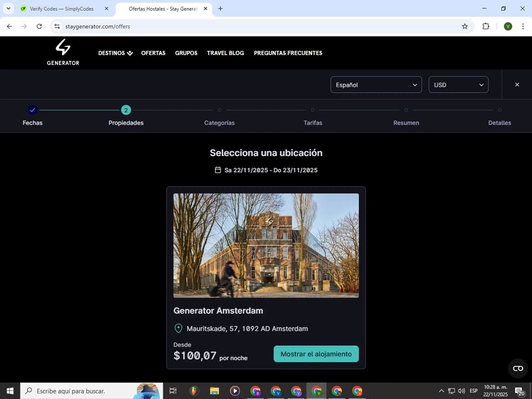
Task: Open Task View on the taskbar
Action: (173, 391)
